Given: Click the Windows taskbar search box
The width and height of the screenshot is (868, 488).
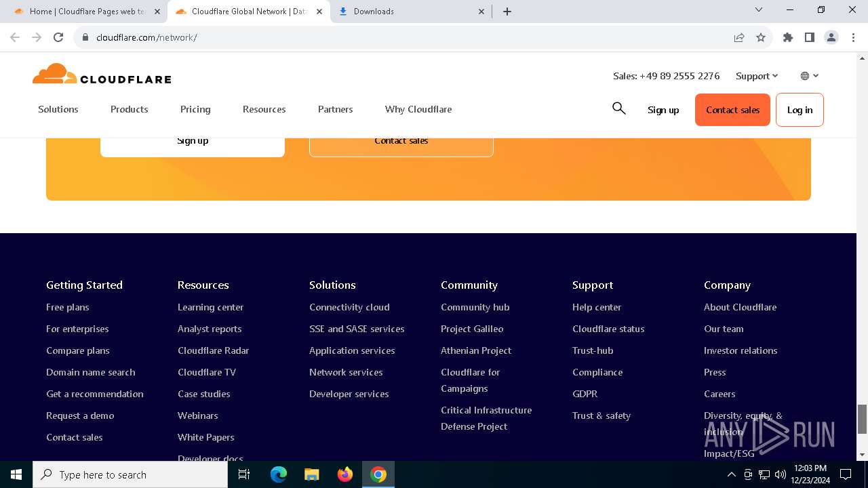Looking at the screenshot, I should 130,474.
